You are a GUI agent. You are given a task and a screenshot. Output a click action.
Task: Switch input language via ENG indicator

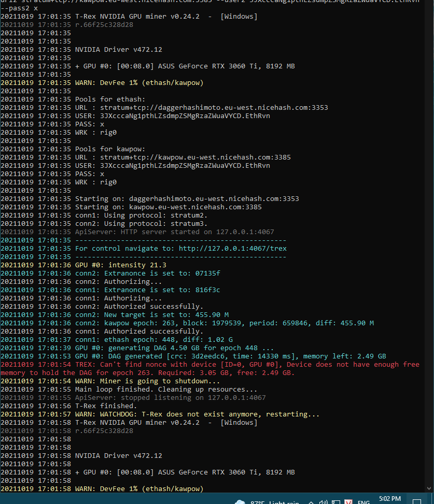pos(363,502)
